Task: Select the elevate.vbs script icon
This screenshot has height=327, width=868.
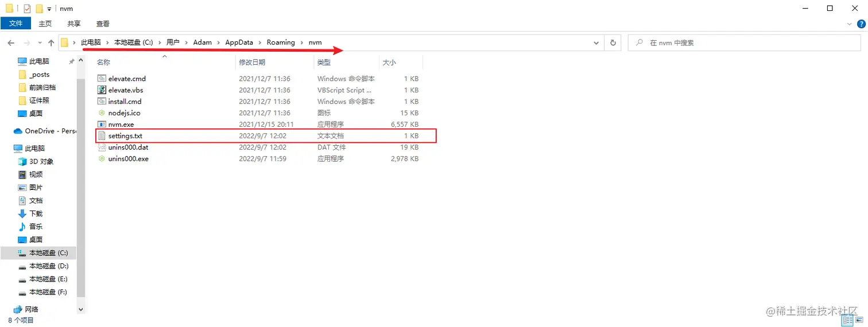Action: [x=102, y=90]
